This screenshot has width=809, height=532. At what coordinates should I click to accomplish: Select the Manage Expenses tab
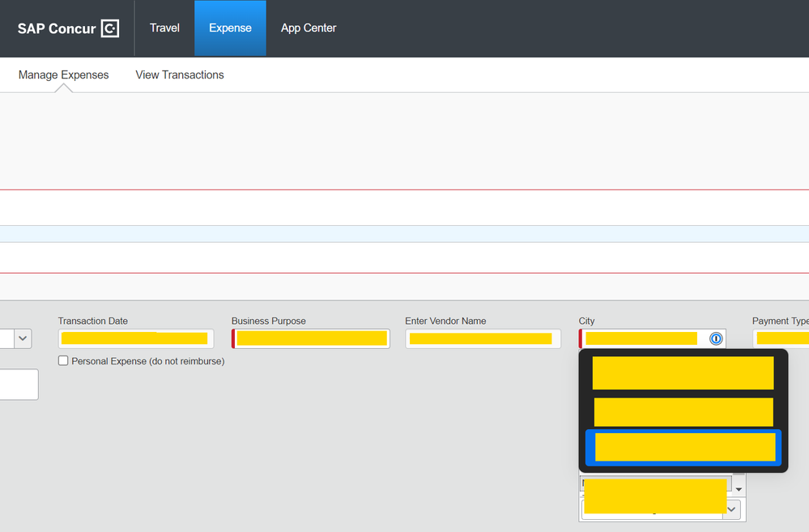[63, 74]
